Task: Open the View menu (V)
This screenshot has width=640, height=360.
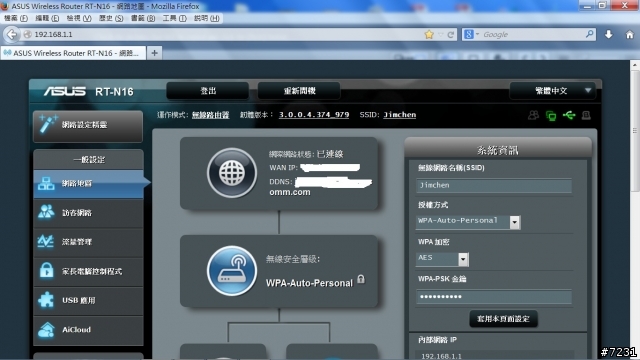Action: (79, 18)
